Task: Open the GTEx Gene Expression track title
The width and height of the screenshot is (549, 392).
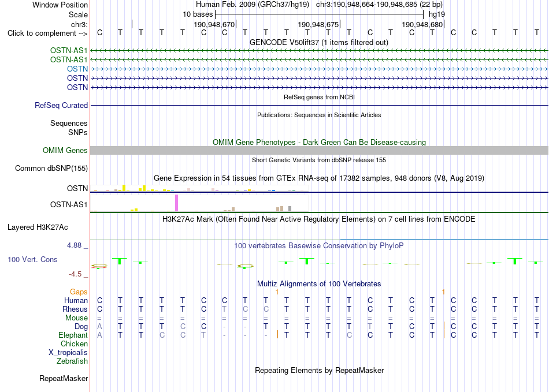Action: click(x=319, y=178)
